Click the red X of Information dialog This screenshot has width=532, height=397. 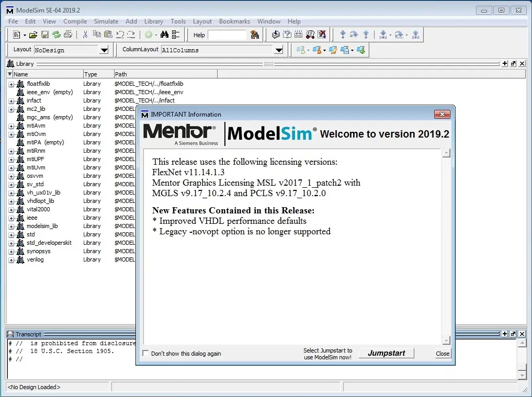click(x=442, y=115)
